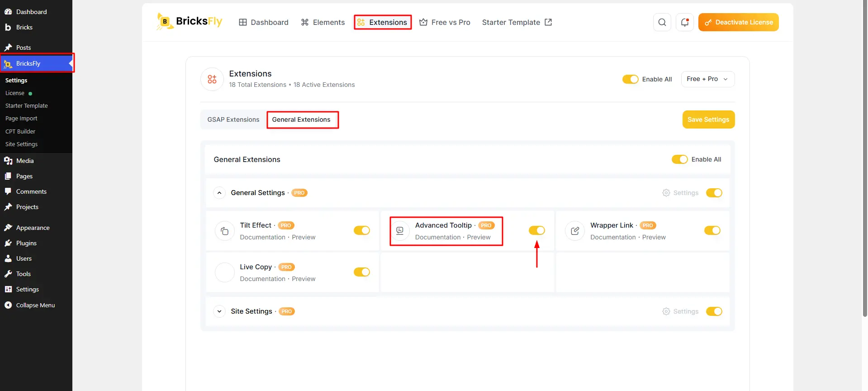Open Tilt Effect Preview link
The width and height of the screenshot is (868, 391).
point(304,237)
